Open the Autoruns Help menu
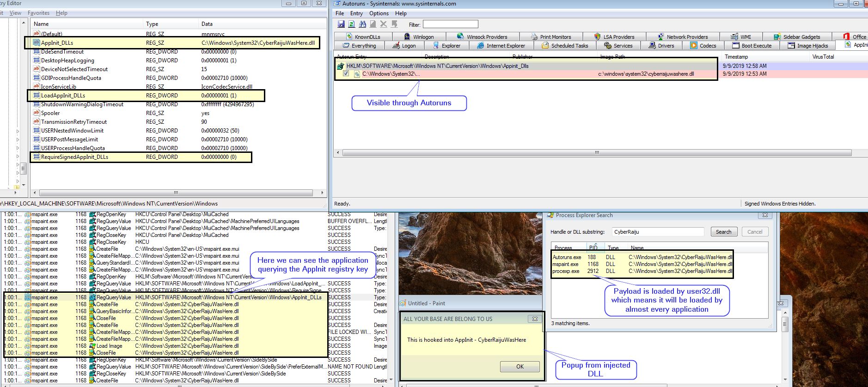This screenshot has height=387, width=868. [x=401, y=13]
